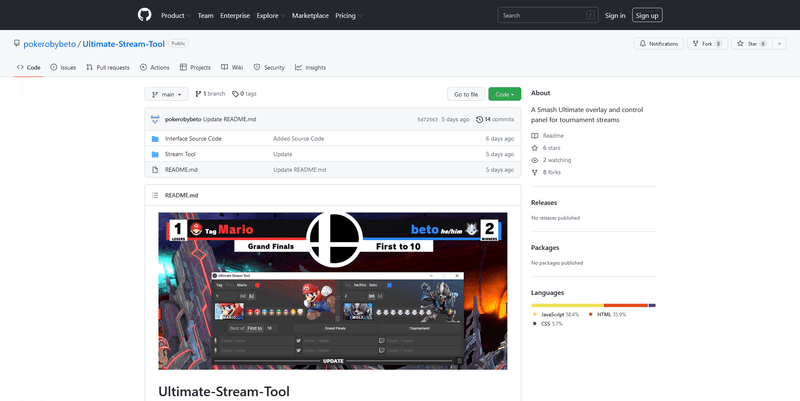The height and width of the screenshot is (401, 800).
Task: Click the Sign in link
Action: [615, 15]
